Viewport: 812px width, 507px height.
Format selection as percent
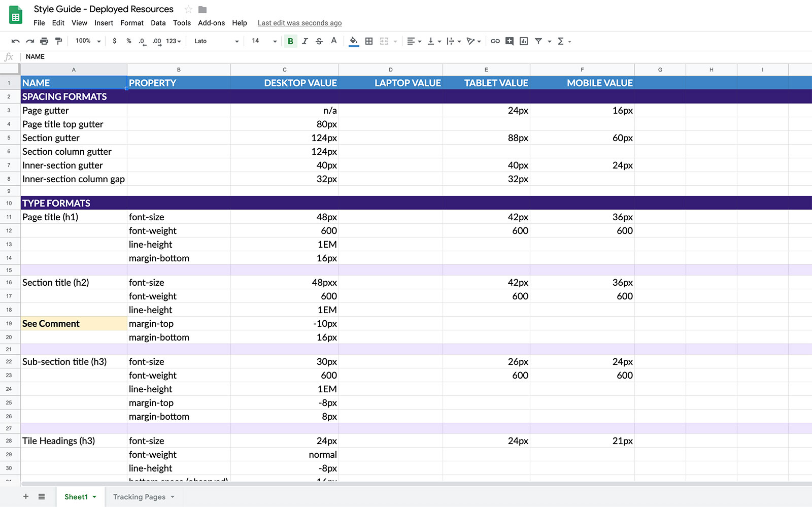click(x=129, y=41)
